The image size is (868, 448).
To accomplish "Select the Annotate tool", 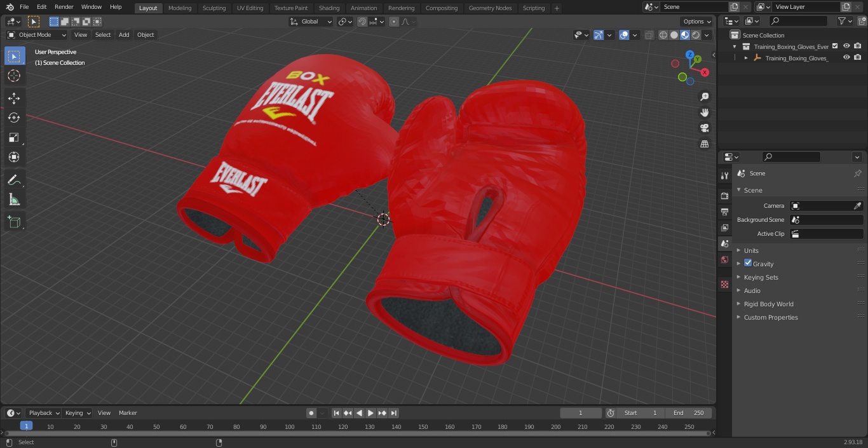I will (14, 180).
